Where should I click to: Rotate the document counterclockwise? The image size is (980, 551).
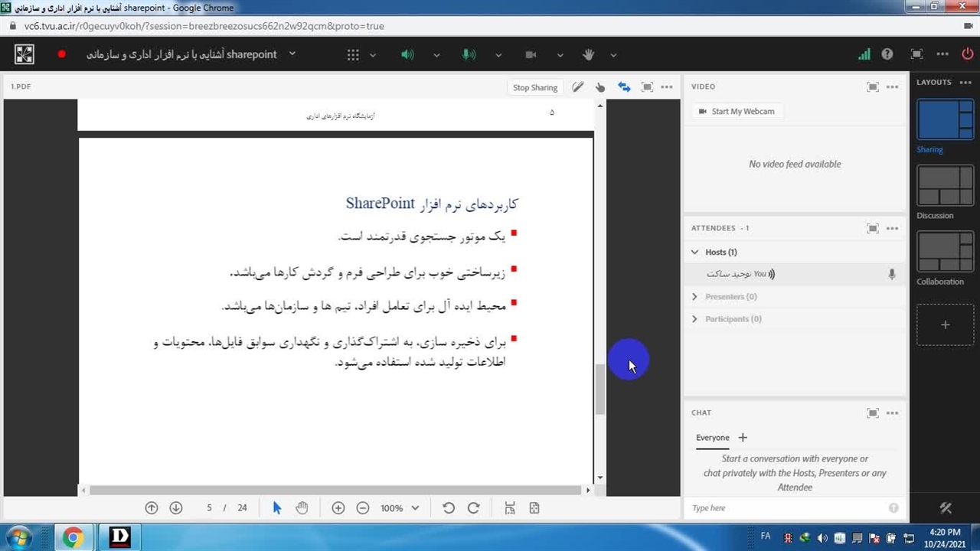click(449, 508)
